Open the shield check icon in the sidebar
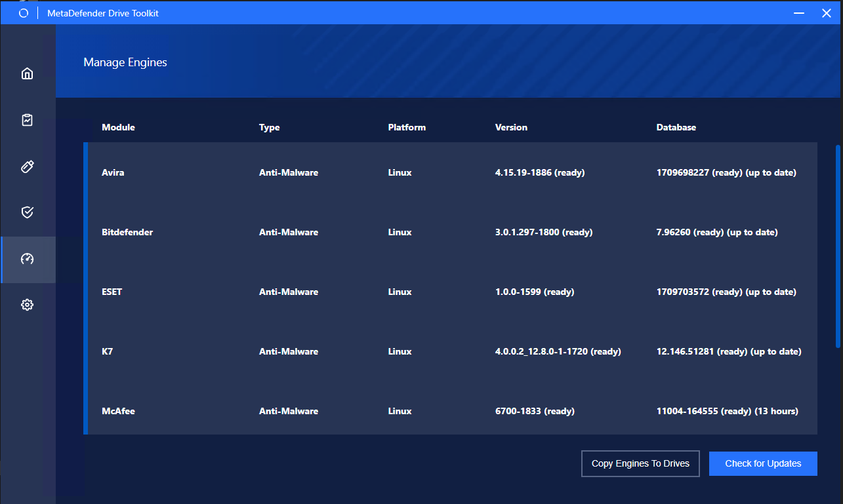 pos(27,212)
